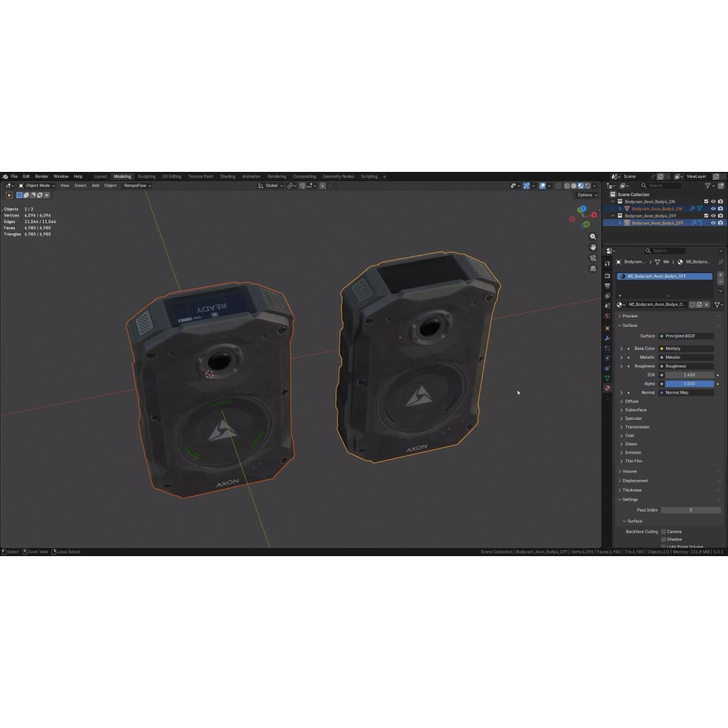Select material preview shading mode
The height and width of the screenshot is (728, 728).
(x=581, y=186)
